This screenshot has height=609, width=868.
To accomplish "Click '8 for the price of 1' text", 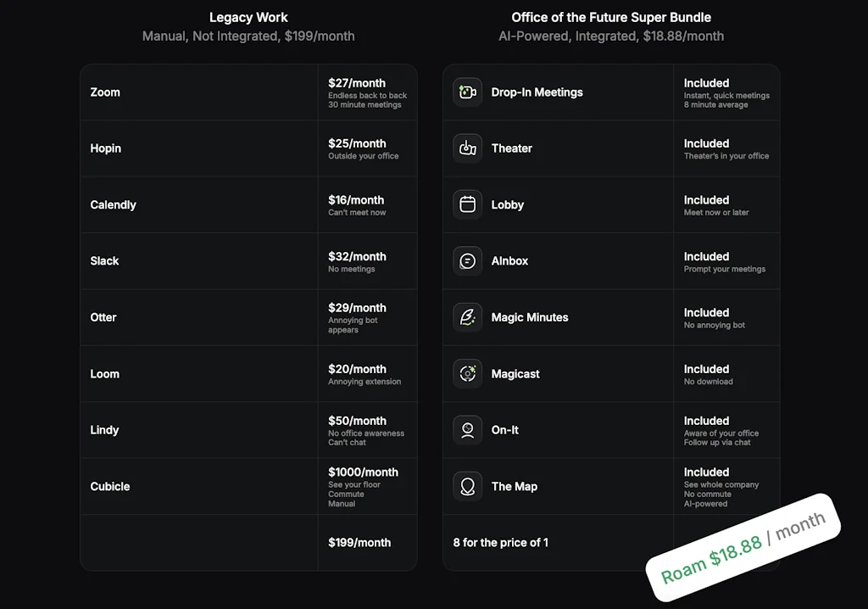I will (500, 543).
